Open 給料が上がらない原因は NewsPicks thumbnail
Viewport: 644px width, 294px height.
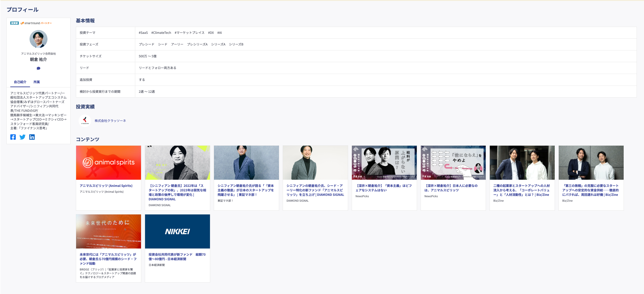pos(384,163)
